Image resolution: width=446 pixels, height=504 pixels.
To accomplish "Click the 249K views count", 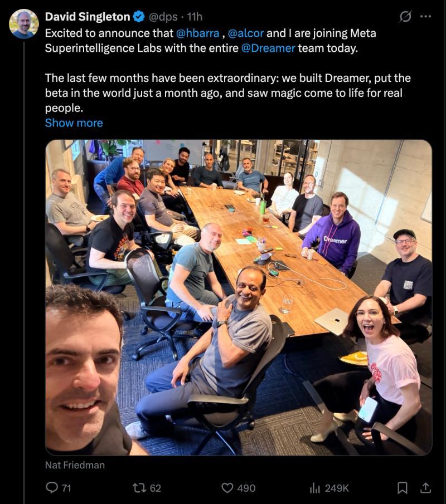I will pos(337,488).
